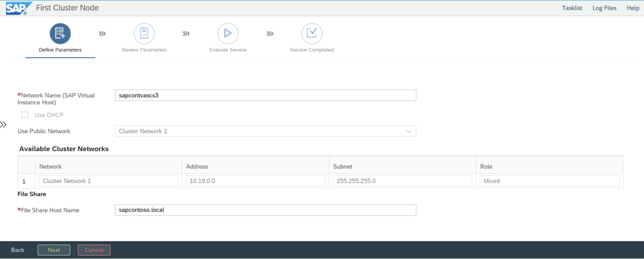Click the Service Completed step icon
This screenshot has height=259, width=644.
click(312, 34)
